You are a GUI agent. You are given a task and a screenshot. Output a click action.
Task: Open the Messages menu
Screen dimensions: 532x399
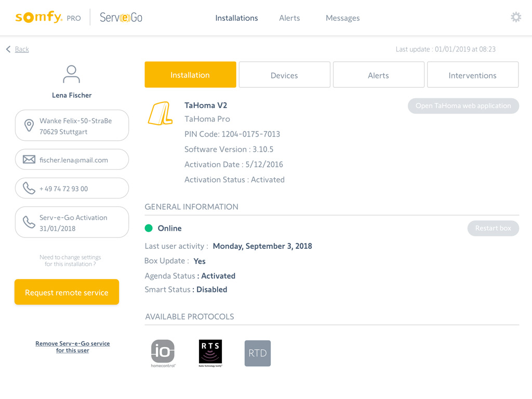tap(343, 18)
